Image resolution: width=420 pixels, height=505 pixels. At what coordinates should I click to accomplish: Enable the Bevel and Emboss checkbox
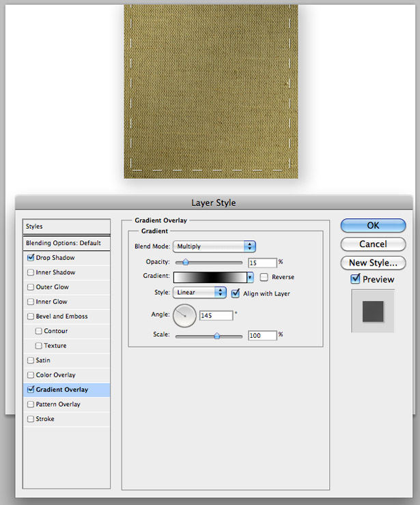(x=31, y=317)
